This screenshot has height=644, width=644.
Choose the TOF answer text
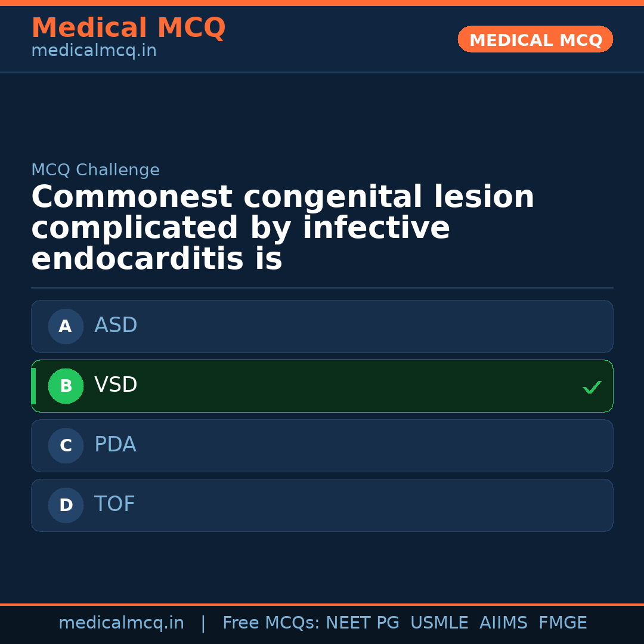[114, 504]
